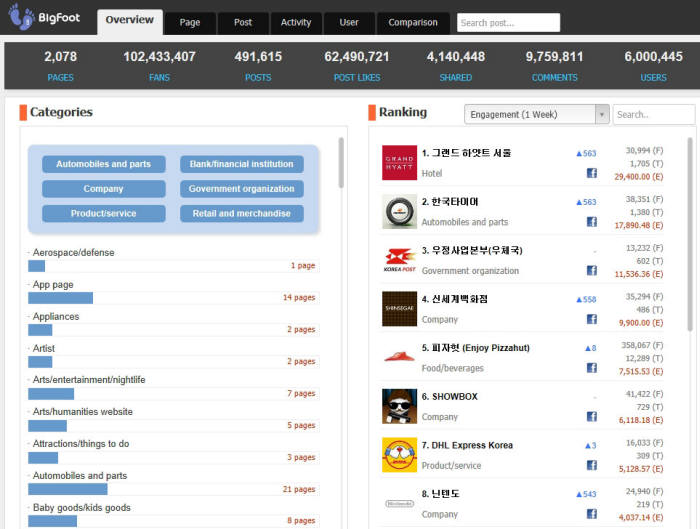The width and height of the screenshot is (700, 529).
Task: Click the Hotel category label
Action: 432,173
